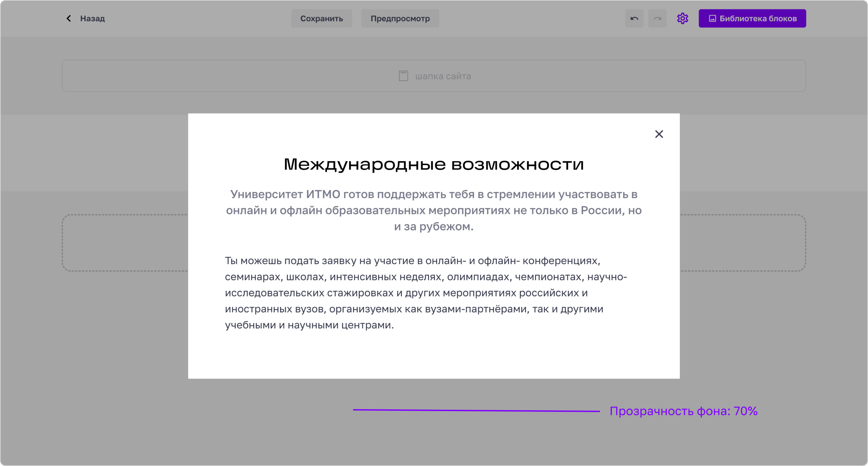Open Библиотека блоков
868x466 pixels.
(752, 18)
